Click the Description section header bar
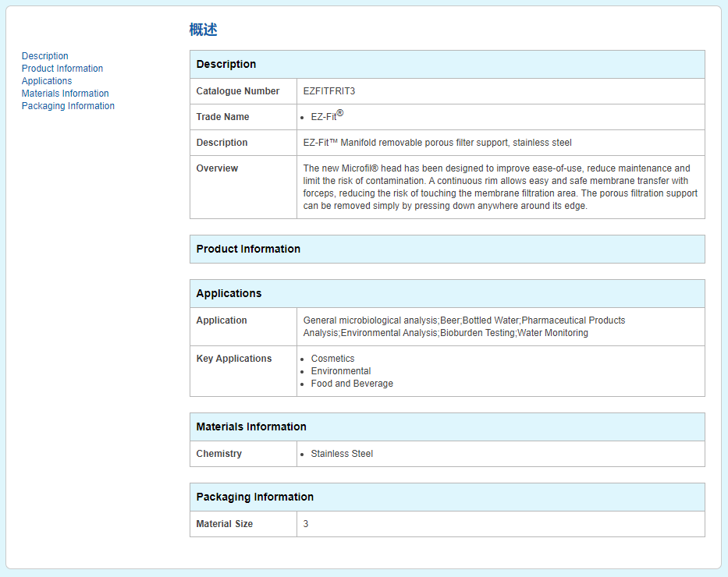Screen dimensions: 728x577 (447, 64)
